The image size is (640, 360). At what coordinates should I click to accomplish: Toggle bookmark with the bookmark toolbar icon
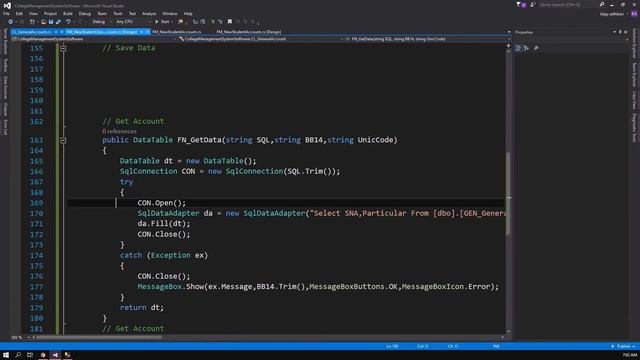click(x=230, y=22)
